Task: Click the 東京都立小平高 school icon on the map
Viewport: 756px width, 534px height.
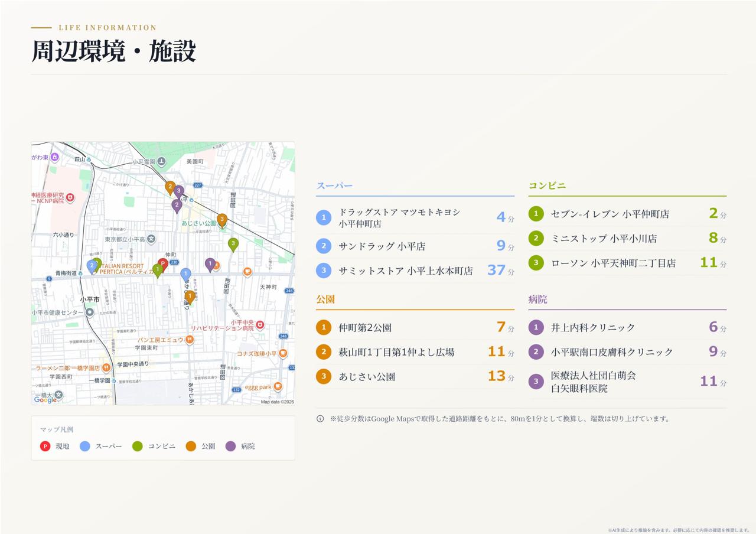Action: [151, 239]
